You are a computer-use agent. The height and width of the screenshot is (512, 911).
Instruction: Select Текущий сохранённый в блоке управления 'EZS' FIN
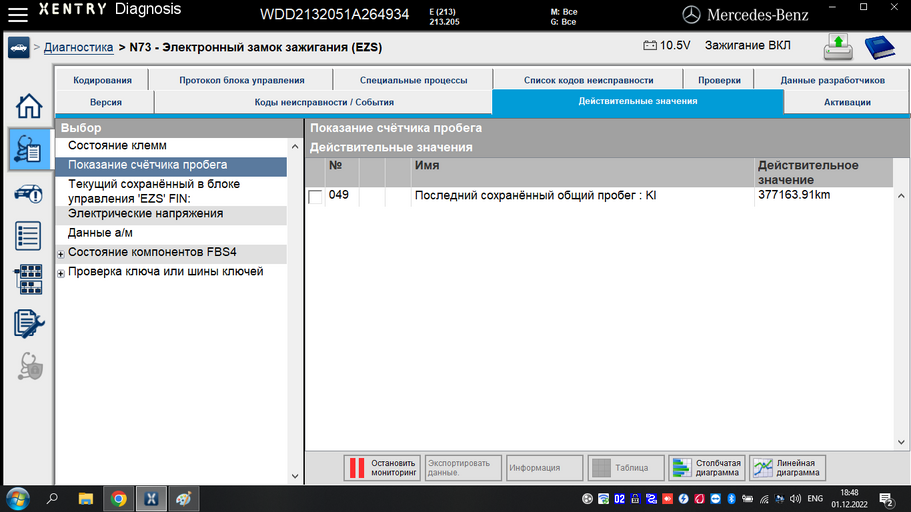[x=171, y=191]
